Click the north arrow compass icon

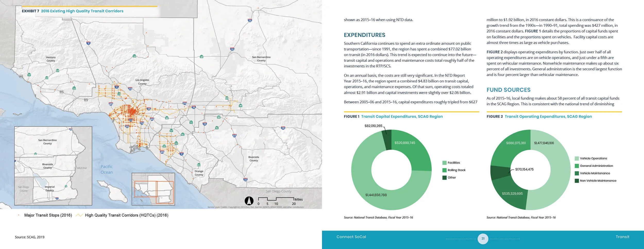(249, 201)
